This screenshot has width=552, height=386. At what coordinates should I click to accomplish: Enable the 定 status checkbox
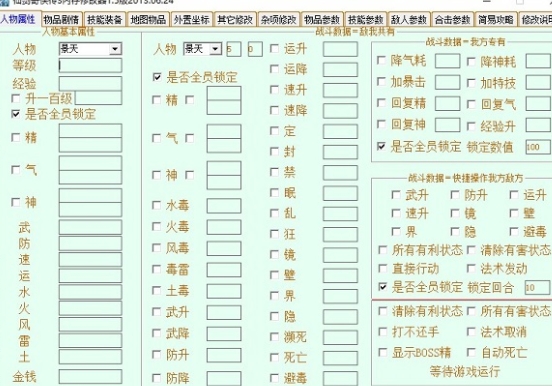[274, 131]
